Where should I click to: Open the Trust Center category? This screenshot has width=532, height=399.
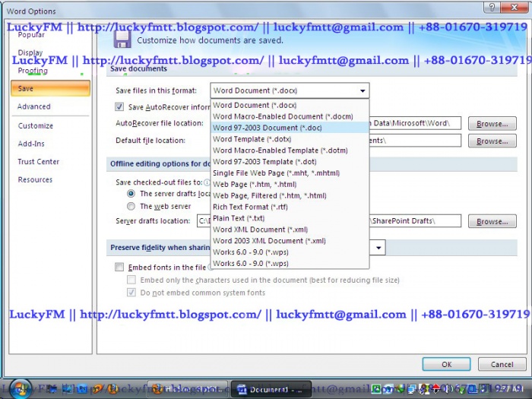click(x=51, y=162)
